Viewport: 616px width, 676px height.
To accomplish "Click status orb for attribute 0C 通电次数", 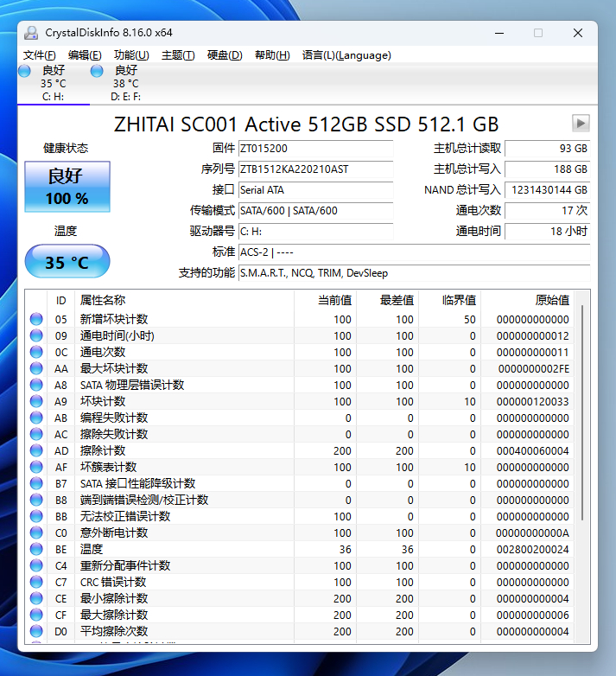I will click(x=36, y=352).
